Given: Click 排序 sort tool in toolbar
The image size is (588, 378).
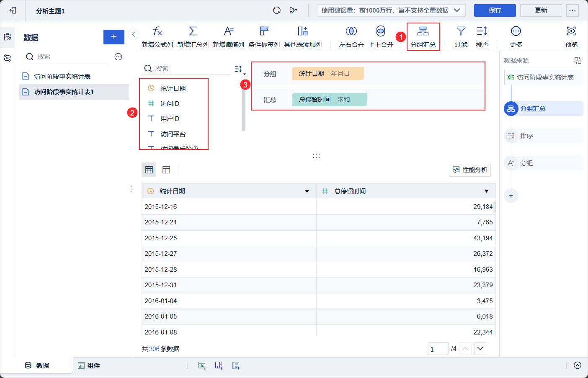Looking at the screenshot, I should (x=482, y=37).
